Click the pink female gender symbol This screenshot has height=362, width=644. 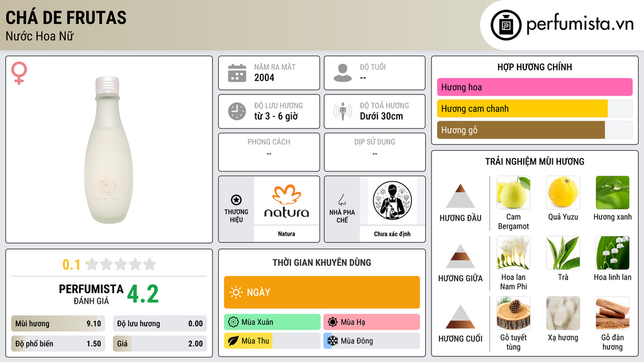[x=19, y=73]
